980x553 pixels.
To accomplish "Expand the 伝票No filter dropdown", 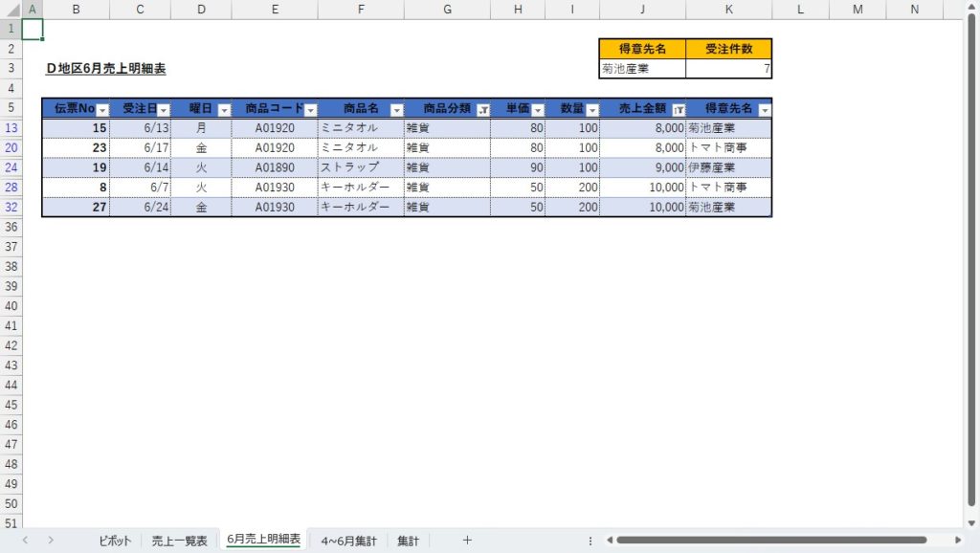I will [102, 110].
